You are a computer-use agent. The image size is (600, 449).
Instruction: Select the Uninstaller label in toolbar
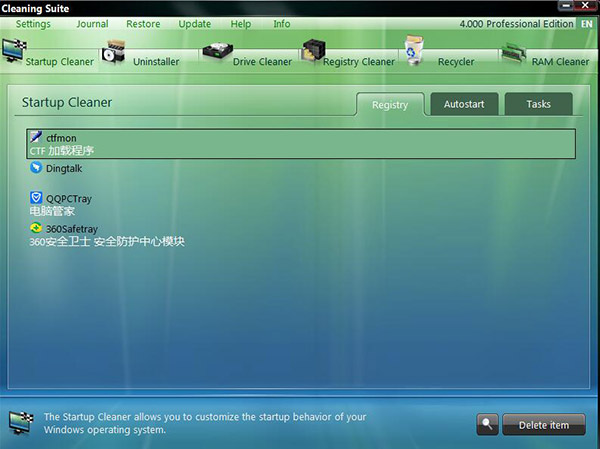(156, 62)
